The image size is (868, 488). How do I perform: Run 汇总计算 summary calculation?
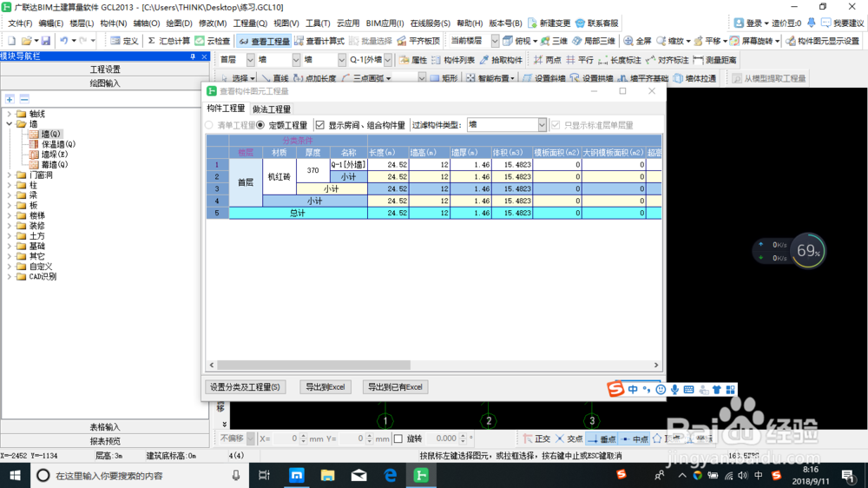point(168,41)
